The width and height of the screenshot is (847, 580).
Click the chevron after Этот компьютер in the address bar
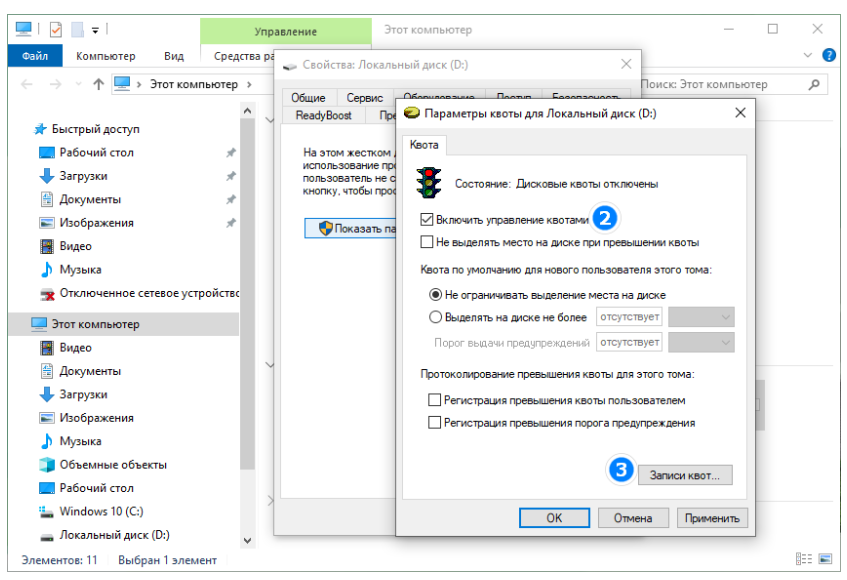pos(249,84)
